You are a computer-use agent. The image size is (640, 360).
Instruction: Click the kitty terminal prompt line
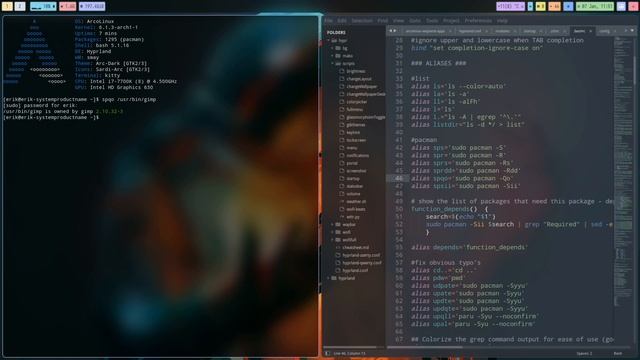(51, 118)
